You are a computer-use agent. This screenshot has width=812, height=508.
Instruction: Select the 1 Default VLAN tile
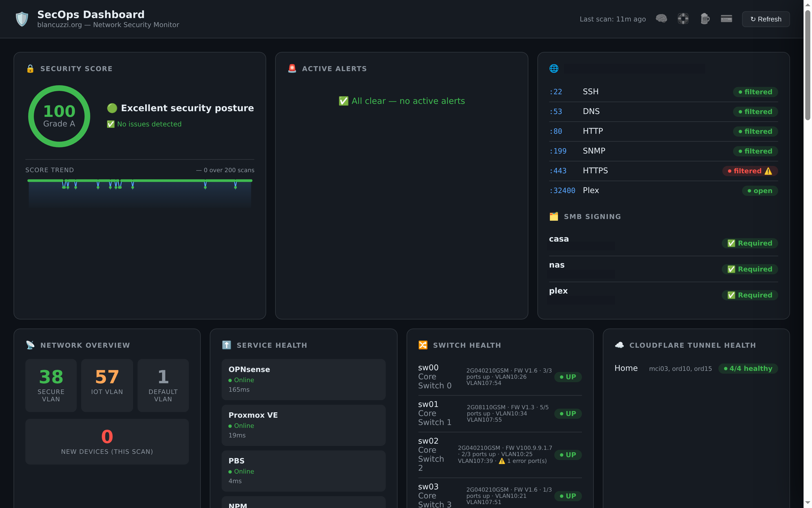[x=163, y=385]
